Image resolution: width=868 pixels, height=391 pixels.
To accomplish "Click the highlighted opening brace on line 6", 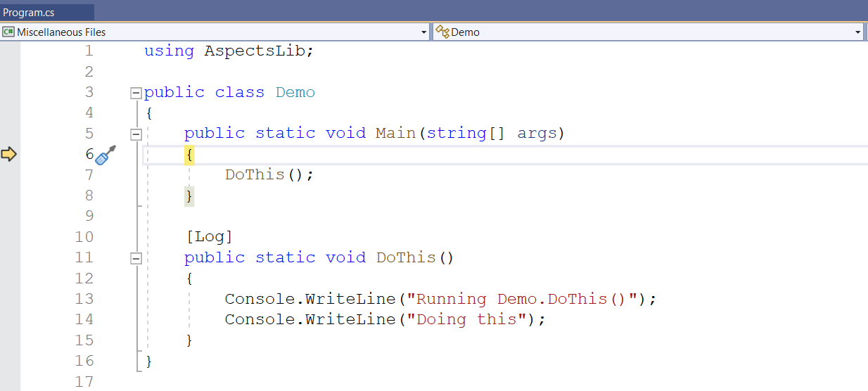I will 189,155.
